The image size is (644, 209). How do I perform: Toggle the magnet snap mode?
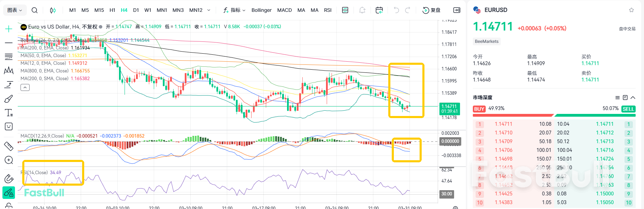(9, 179)
